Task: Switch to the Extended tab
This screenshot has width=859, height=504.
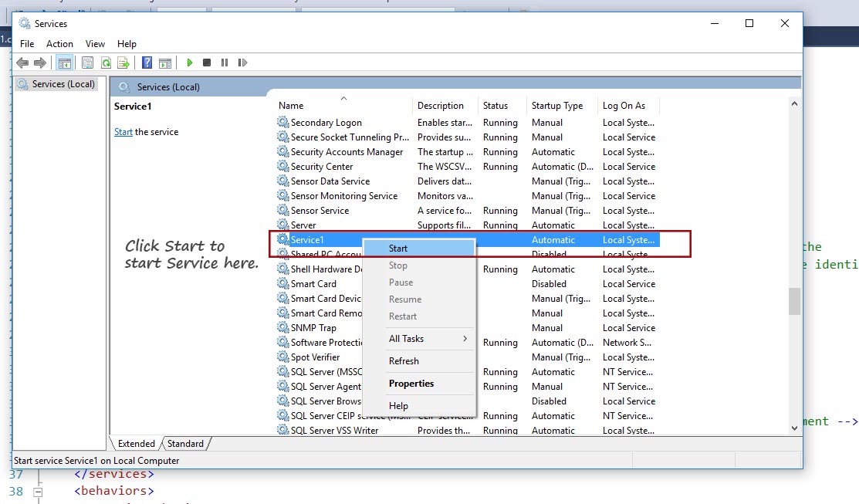Action: [137, 444]
